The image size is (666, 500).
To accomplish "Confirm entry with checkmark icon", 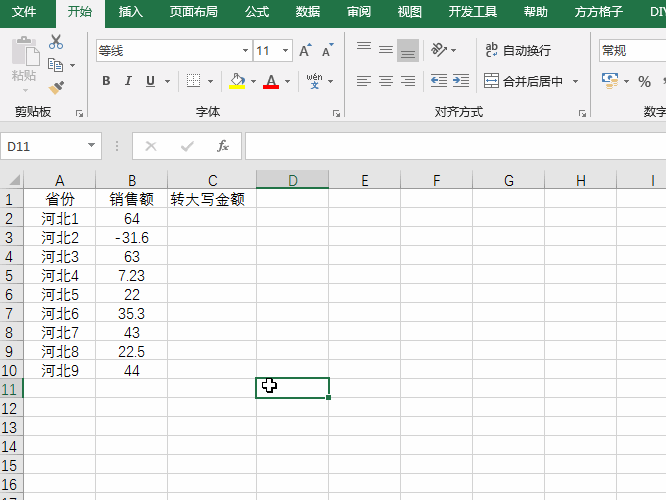I will click(x=187, y=146).
